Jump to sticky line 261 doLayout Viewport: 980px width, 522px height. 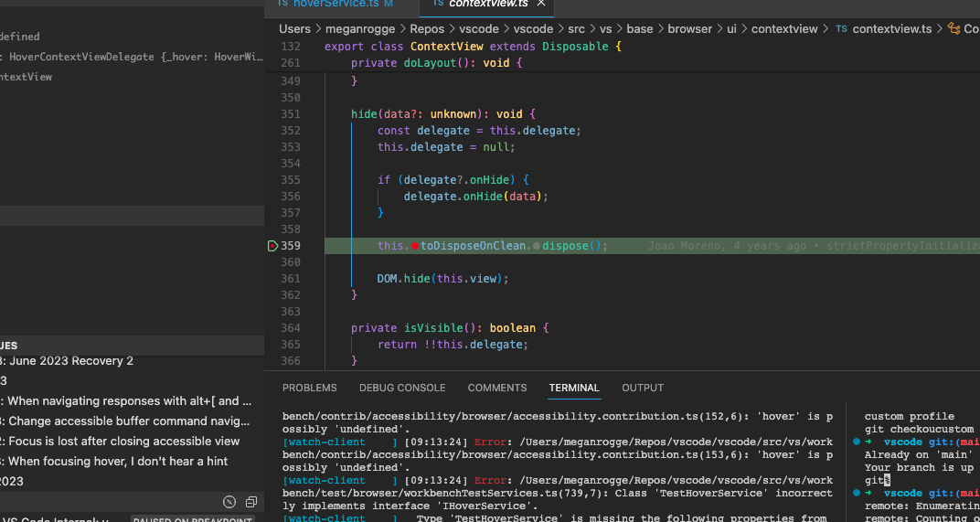tap(436, 63)
